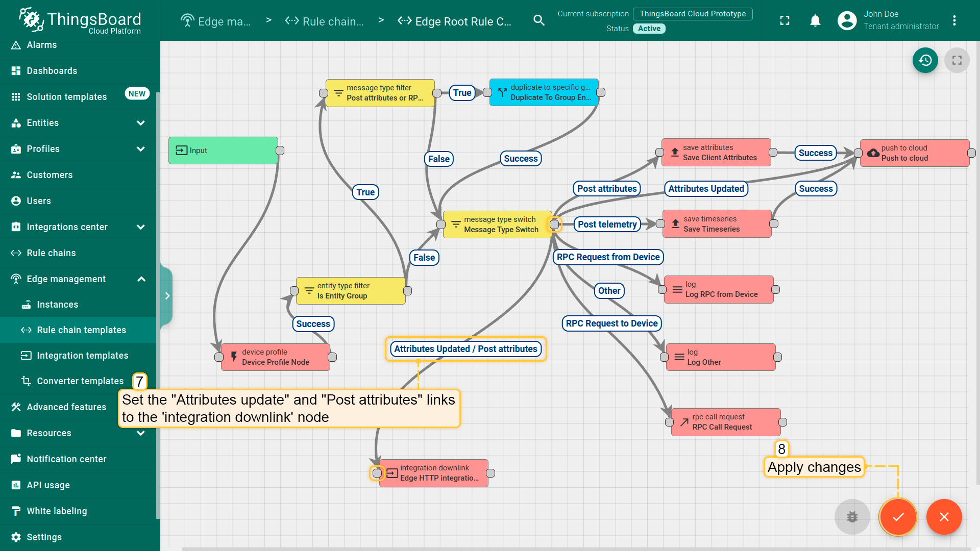Click the Push to cloud node icon
The height and width of the screenshot is (551, 980).
tap(873, 153)
